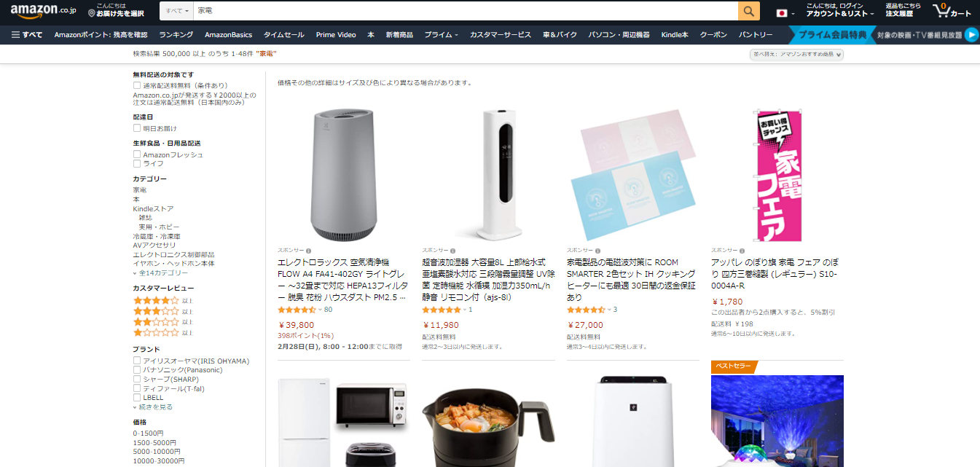980x467 pixels.
Task: Click the Japan flag language selector
Action: (x=783, y=13)
